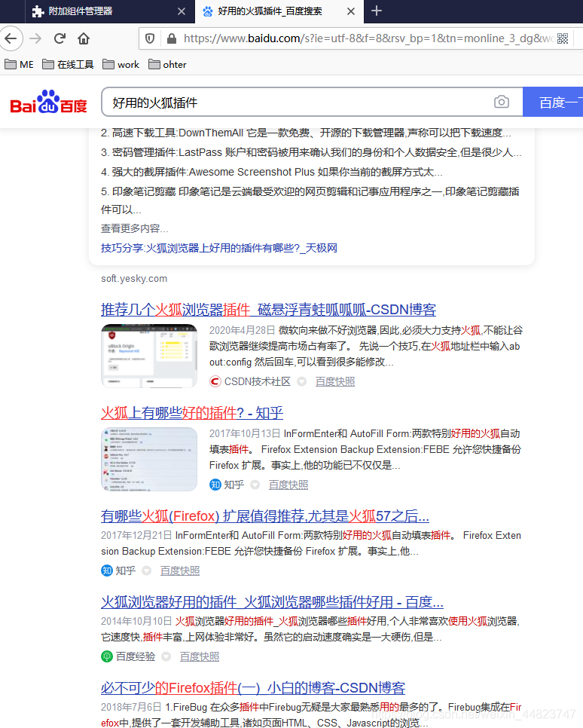Click list item 高速下载工具:DownThemAll
The width and height of the screenshot is (583, 728).
click(x=306, y=133)
